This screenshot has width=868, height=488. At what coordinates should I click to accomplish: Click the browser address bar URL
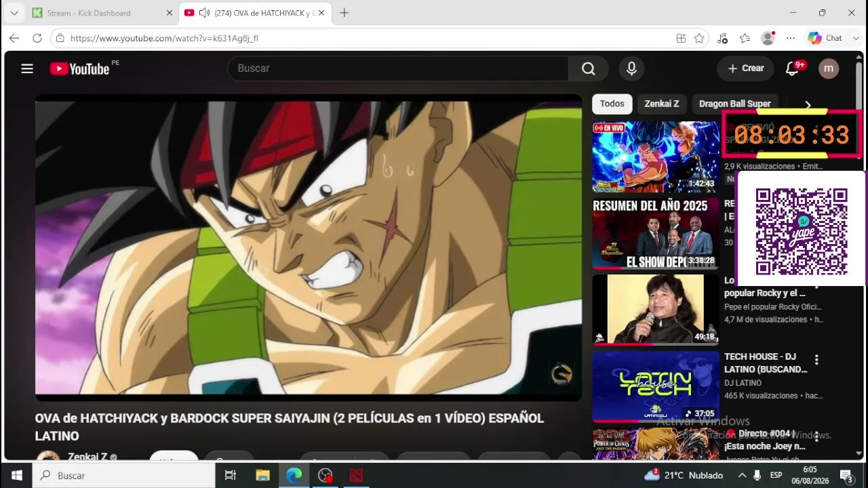(x=164, y=38)
